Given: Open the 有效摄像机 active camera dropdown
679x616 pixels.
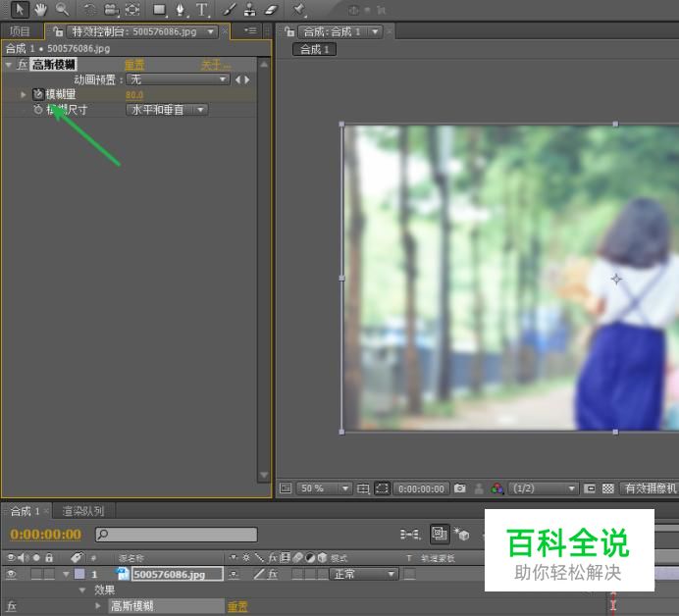Looking at the screenshot, I should pyautogui.click(x=650, y=488).
